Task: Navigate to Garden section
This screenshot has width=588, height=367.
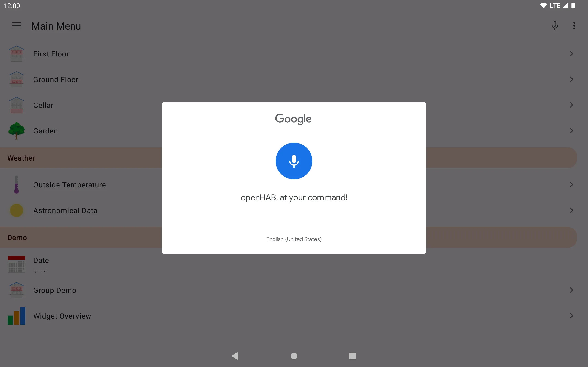Action: tap(294, 131)
